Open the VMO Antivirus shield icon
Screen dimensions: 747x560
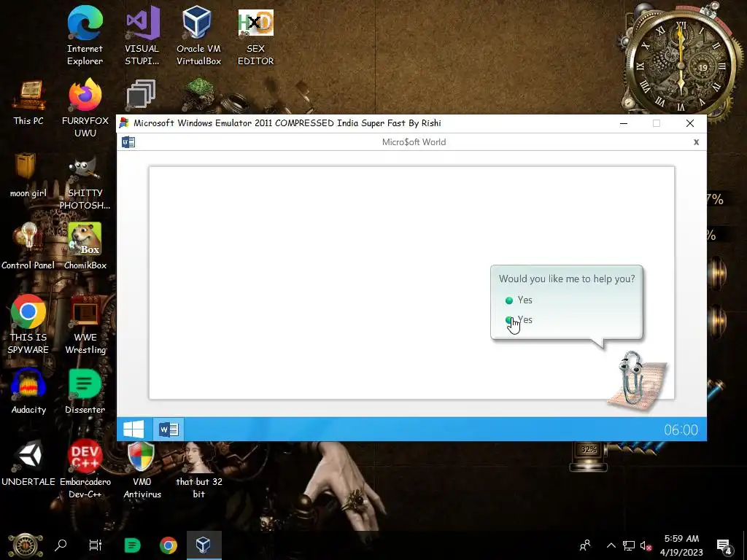tap(142, 469)
